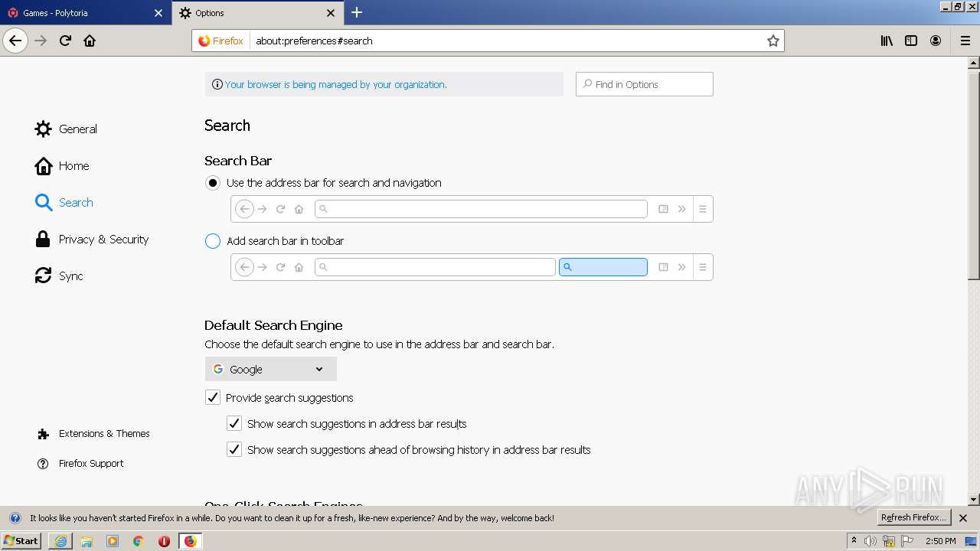Click the network tray icon
Image resolution: width=980 pixels, height=551 pixels.
point(889,541)
